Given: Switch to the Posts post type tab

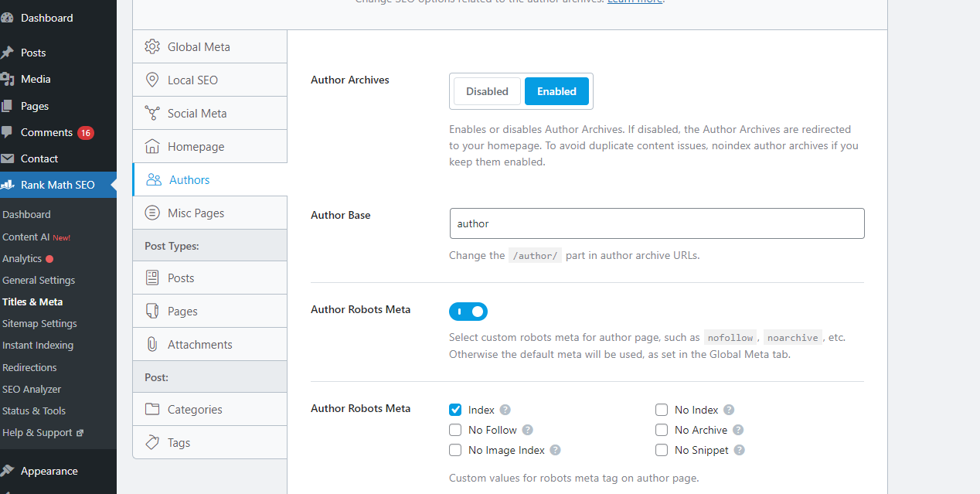Looking at the screenshot, I should click(x=181, y=278).
